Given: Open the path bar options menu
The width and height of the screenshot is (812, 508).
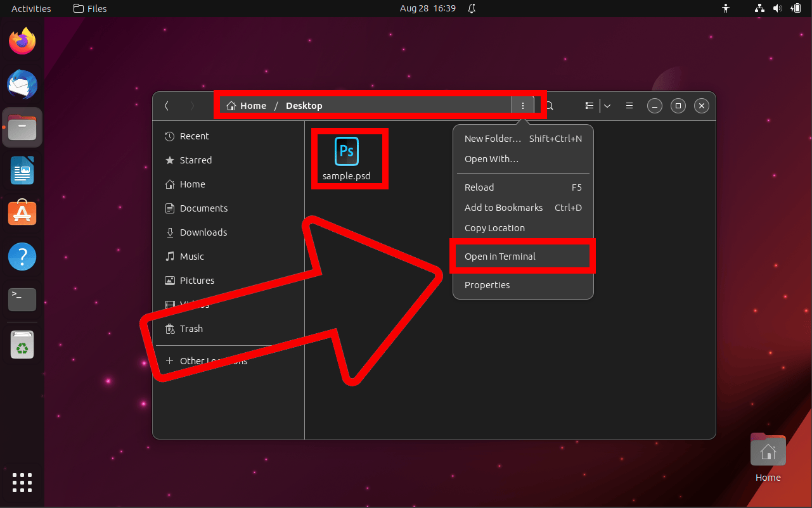Looking at the screenshot, I should coord(523,105).
